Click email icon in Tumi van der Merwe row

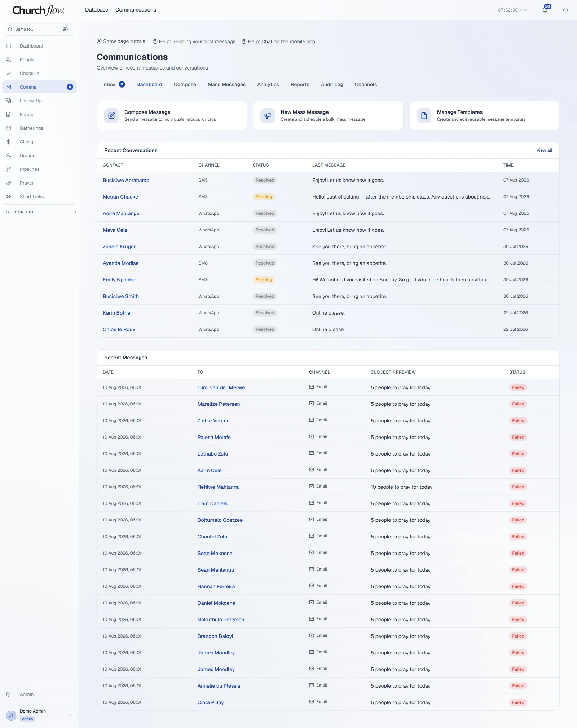coord(312,387)
